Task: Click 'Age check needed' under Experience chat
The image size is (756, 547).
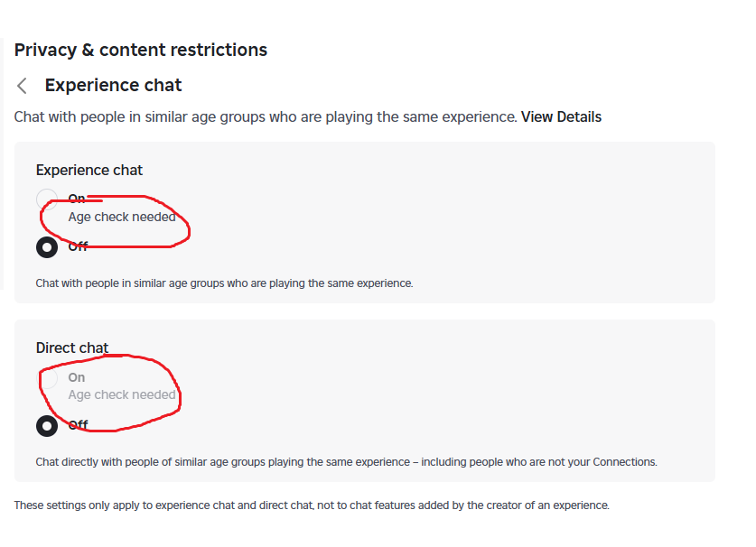Action: (x=122, y=217)
